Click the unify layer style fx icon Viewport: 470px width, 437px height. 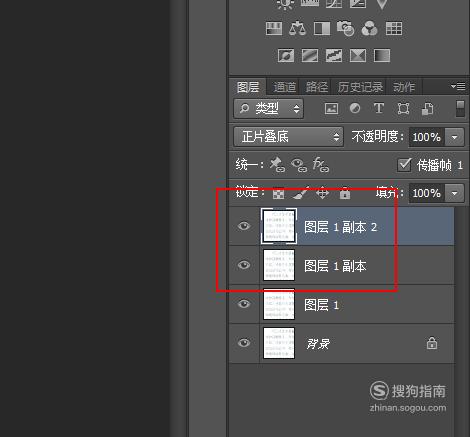coord(321,165)
